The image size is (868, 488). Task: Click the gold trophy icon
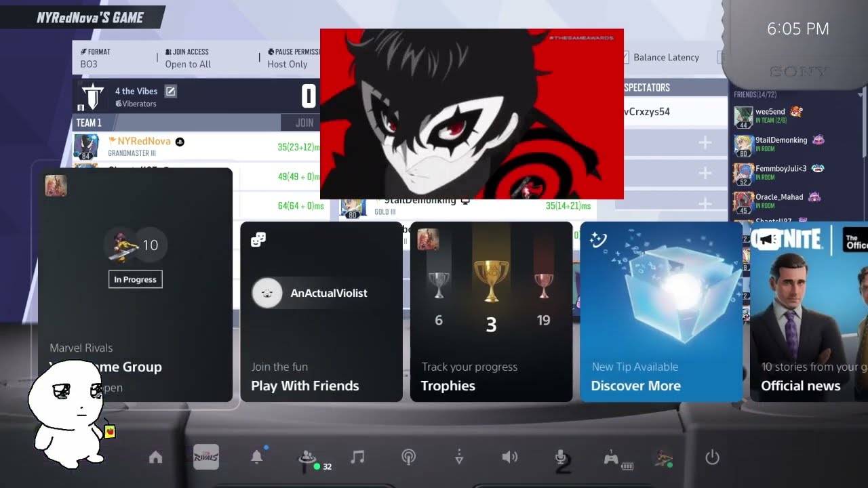coord(491,281)
